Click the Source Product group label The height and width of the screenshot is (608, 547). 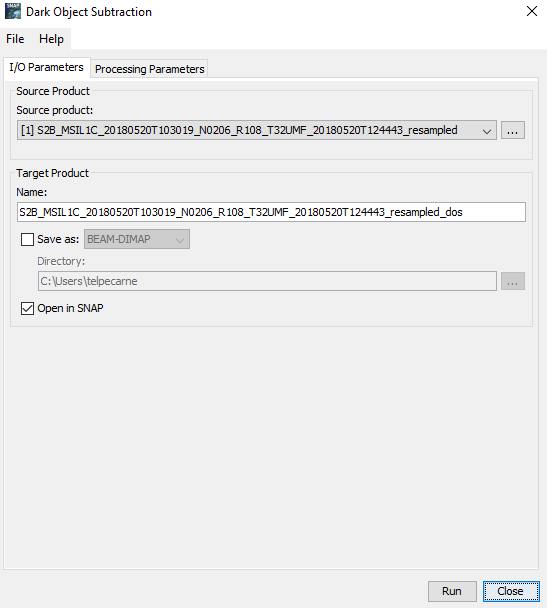coord(53,91)
